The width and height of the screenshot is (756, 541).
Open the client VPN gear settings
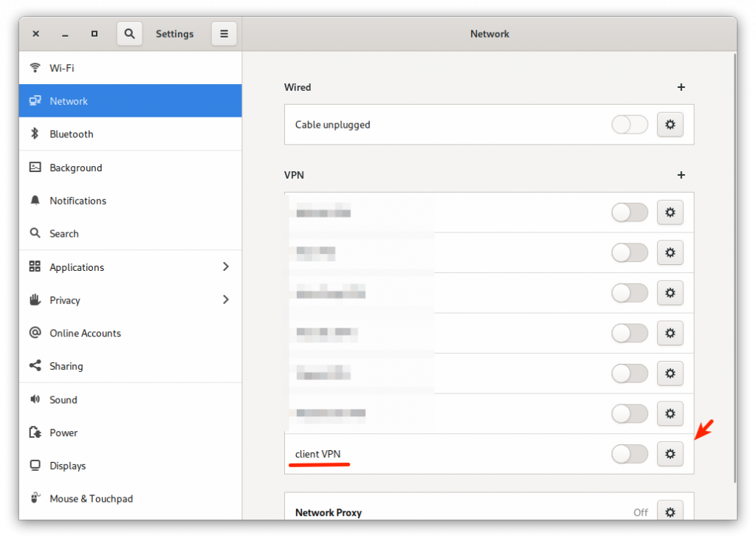point(670,454)
